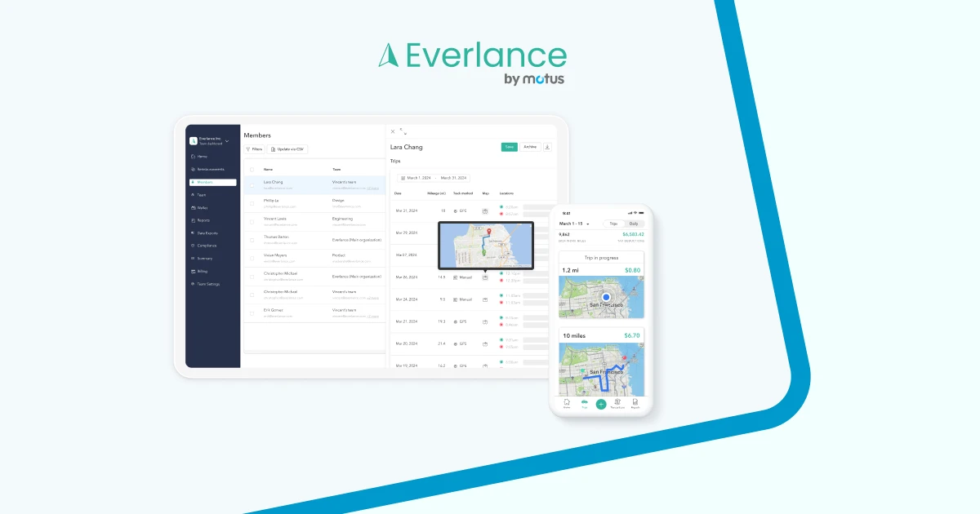Viewport: 980px width, 514px height.
Task: Tick the checkbox for Phillip Le
Action: (252, 202)
